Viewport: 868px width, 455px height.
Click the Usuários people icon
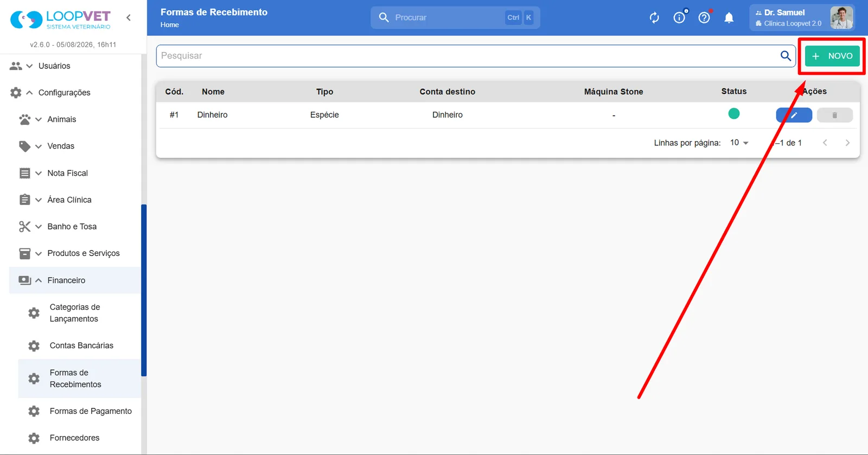(16, 66)
